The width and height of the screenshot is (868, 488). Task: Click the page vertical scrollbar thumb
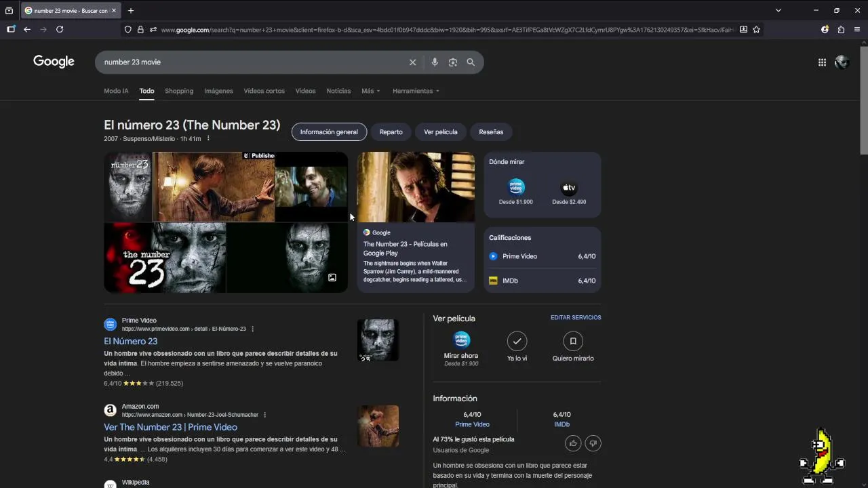pos(864,102)
